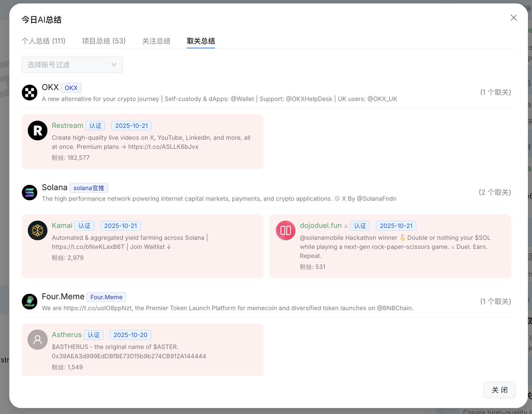Click the Solana account heading text
This screenshot has height=414, width=532.
(x=55, y=187)
